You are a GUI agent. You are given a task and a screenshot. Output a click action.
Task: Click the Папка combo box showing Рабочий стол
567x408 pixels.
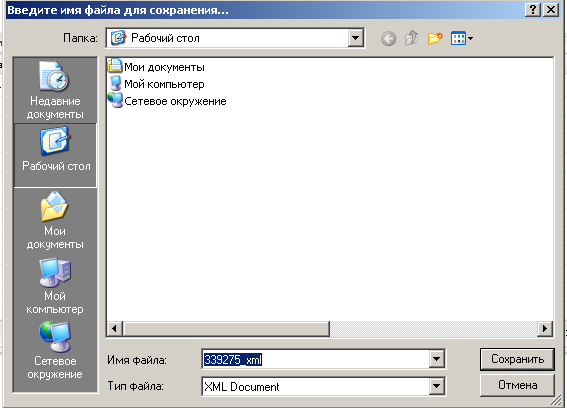pos(235,38)
